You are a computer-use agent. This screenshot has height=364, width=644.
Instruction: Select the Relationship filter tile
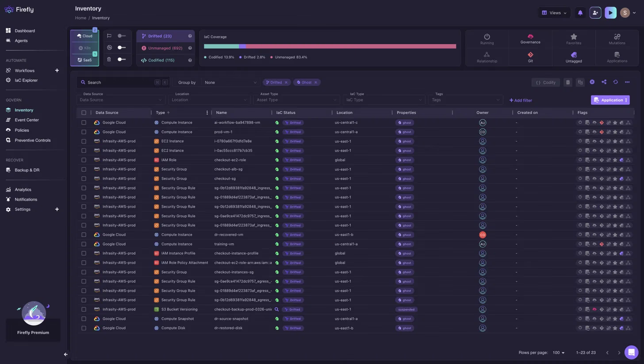click(487, 57)
